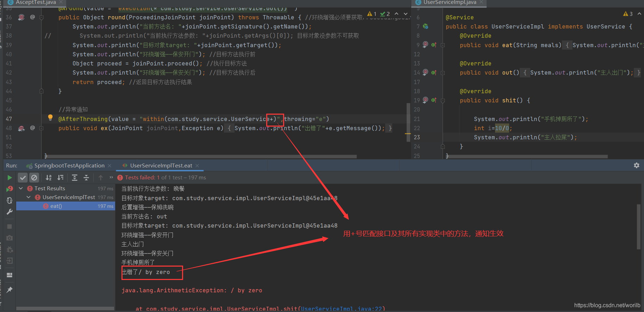Collapse the Test Results tree node
The image size is (644, 312).
pos(21,189)
